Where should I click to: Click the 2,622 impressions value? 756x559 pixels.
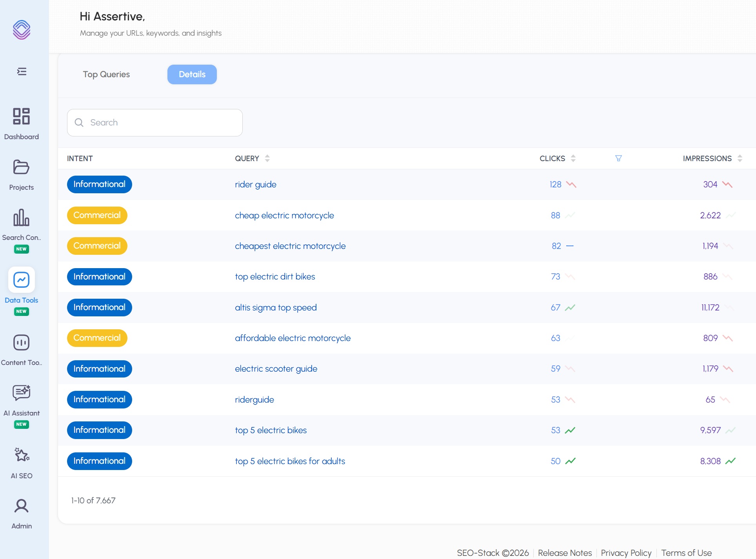pyautogui.click(x=710, y=216)
